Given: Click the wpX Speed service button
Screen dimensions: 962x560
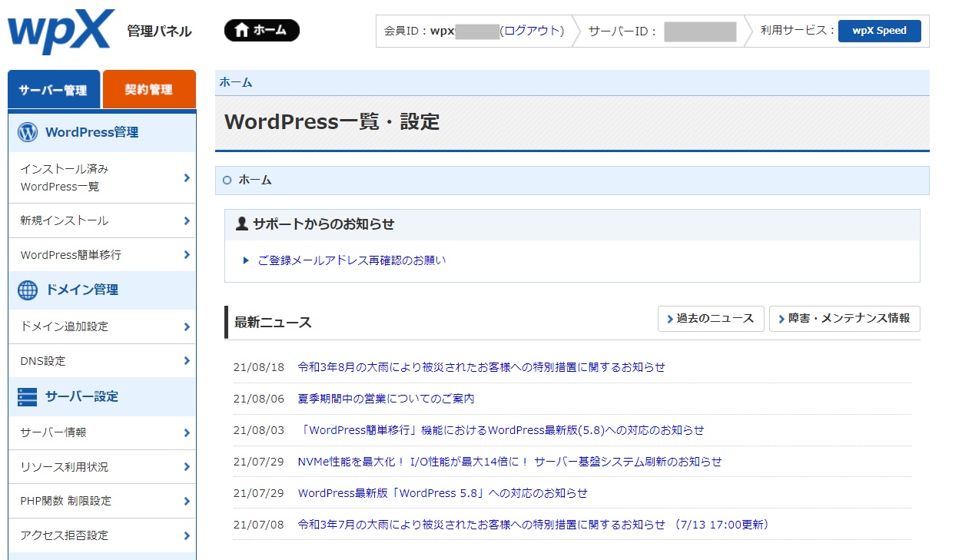Looking at the screenshot, I should click(879, 31).
